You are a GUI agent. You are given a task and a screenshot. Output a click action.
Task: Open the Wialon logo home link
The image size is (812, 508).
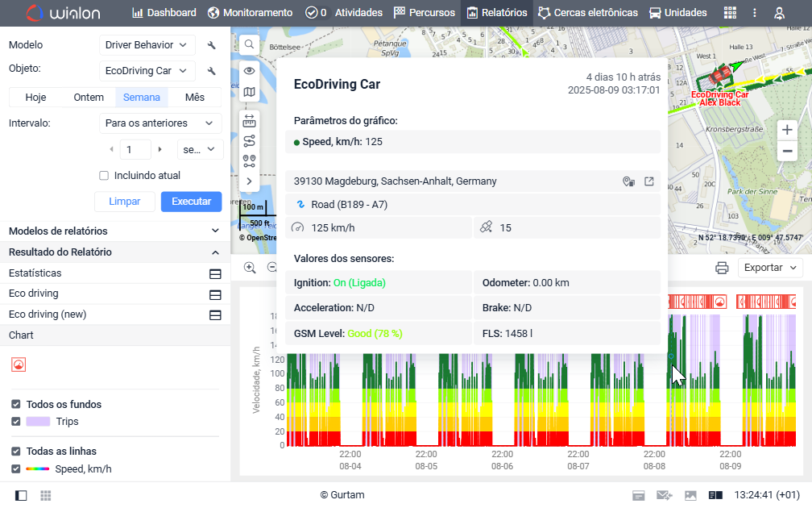[63, 13]
